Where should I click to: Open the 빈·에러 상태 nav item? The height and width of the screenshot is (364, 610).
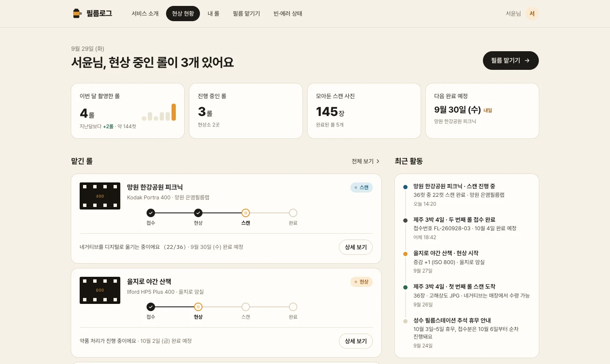pos(288,14)
